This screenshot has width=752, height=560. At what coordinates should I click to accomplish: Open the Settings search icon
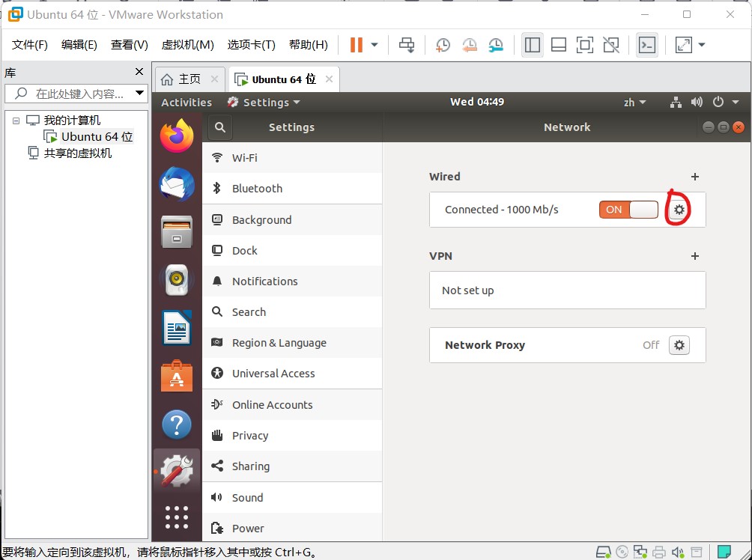coord(220,127)
